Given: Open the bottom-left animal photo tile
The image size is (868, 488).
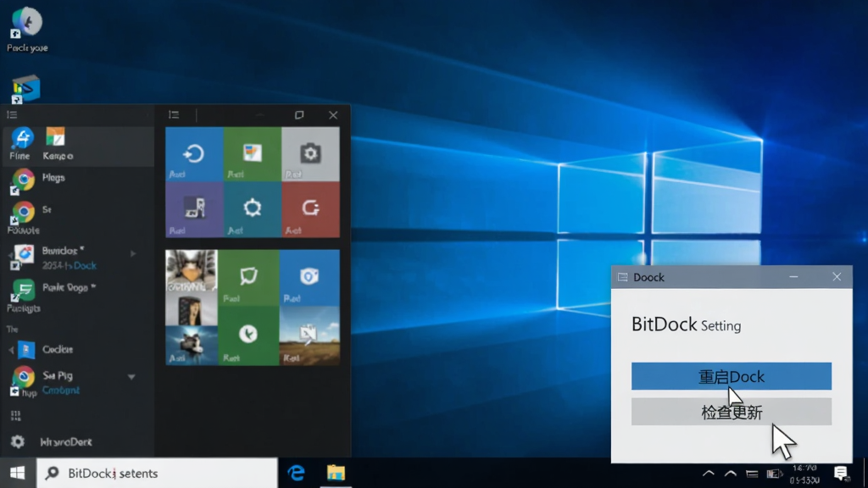Looking at the screenshot, I should click(192, 346).
